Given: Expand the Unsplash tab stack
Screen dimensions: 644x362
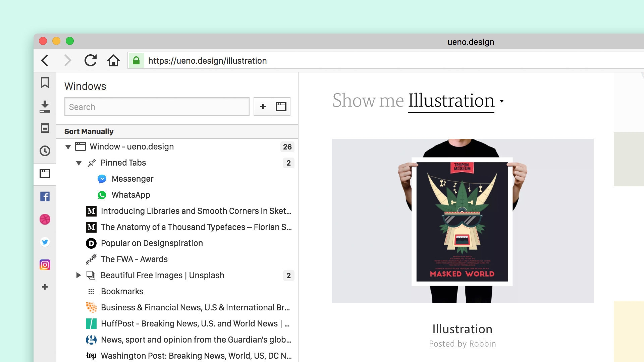Looking at the screenshot, I should coord(78,275).
